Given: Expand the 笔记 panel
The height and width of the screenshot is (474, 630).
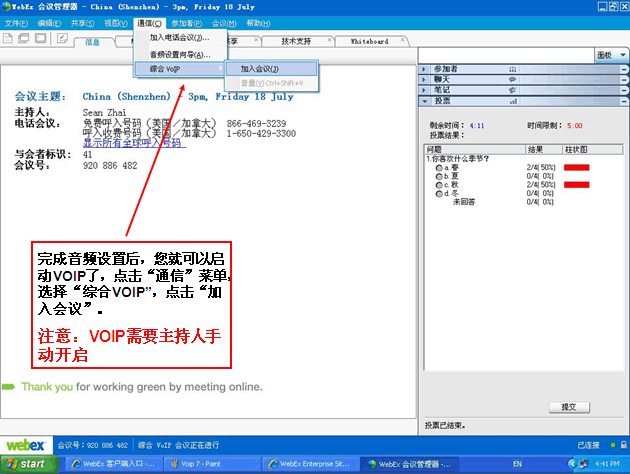Looking at the screenshot, I should (x=424, y=90).
